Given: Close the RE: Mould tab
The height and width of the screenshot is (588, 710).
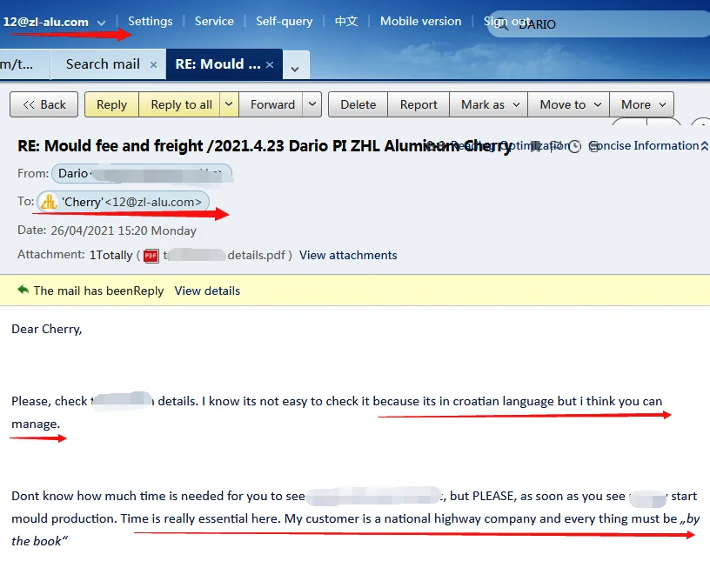Looking at the screenshot, I should tap(270, 64).
